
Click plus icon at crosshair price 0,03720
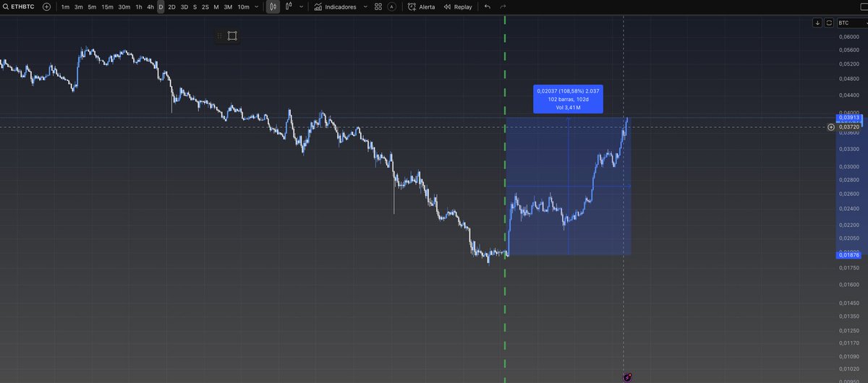click(x=830, y=127)
